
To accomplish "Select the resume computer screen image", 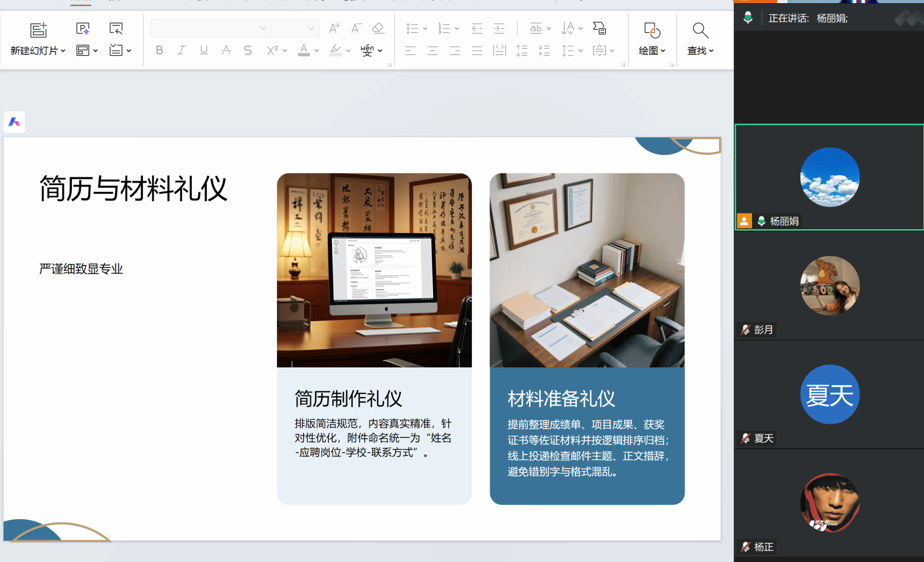I will click(374, 270).
